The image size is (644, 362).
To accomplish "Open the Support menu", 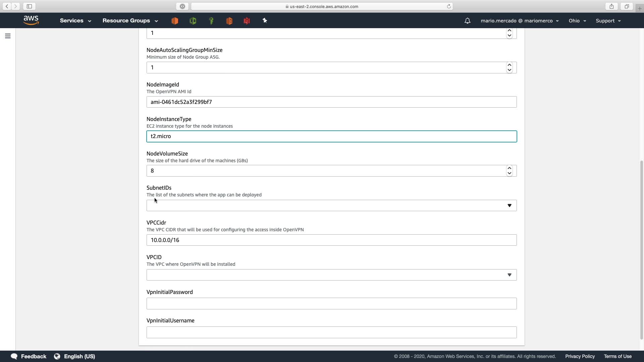I will coord(608,21).
